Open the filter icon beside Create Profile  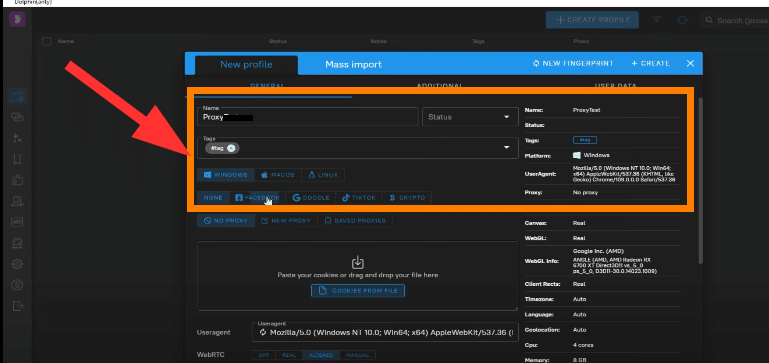coord(657,20)
